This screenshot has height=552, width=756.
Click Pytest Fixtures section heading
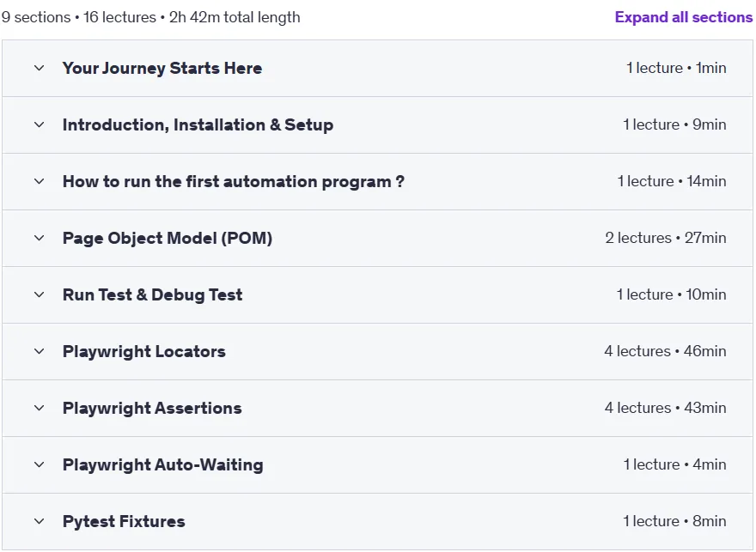[x=124, y=521]
